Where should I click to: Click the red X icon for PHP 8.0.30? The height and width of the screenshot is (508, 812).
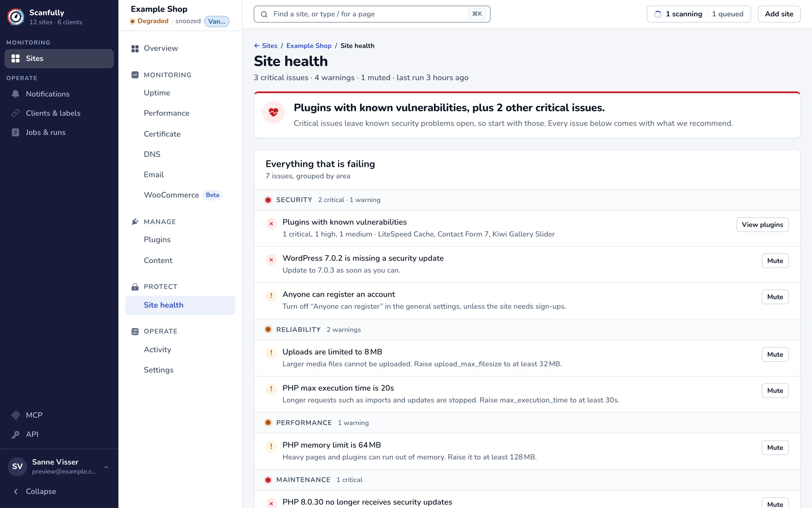(x=271, y=503)
